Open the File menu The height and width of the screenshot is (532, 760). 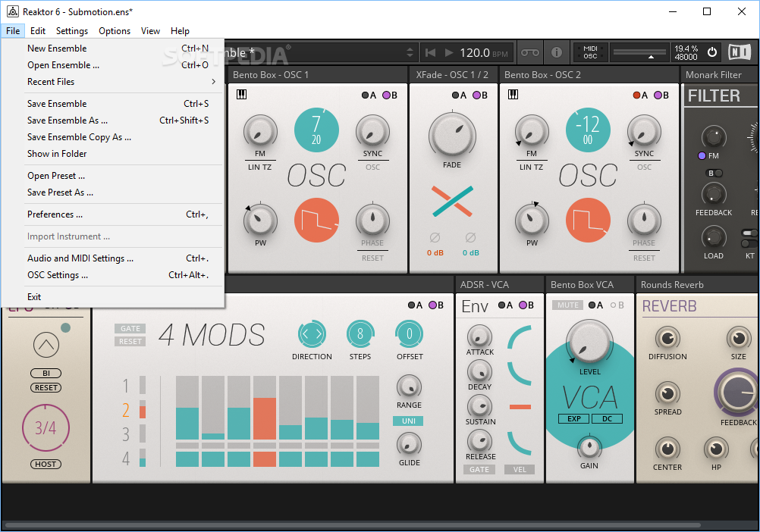point(13,31)
